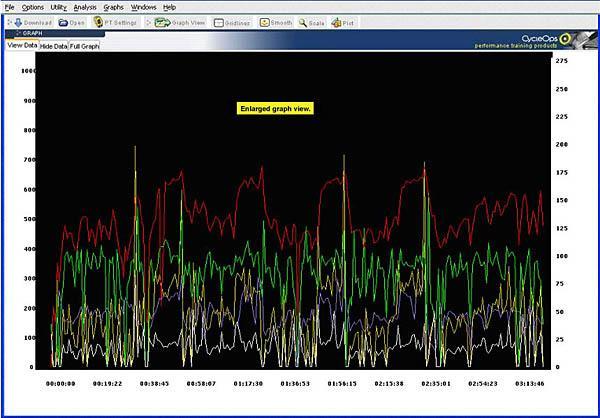
Task: Open the Options menu
Action: pyautogui.click(x=33, y=7)
